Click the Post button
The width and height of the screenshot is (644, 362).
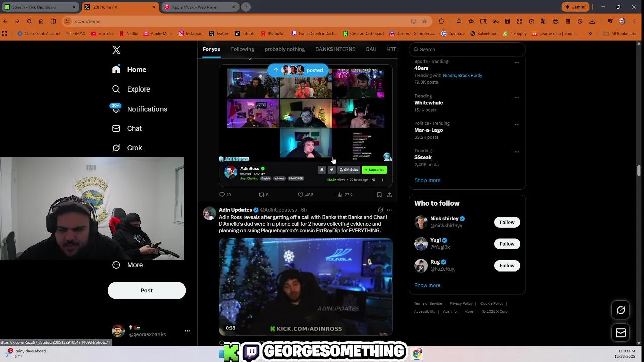click(146, 290)
